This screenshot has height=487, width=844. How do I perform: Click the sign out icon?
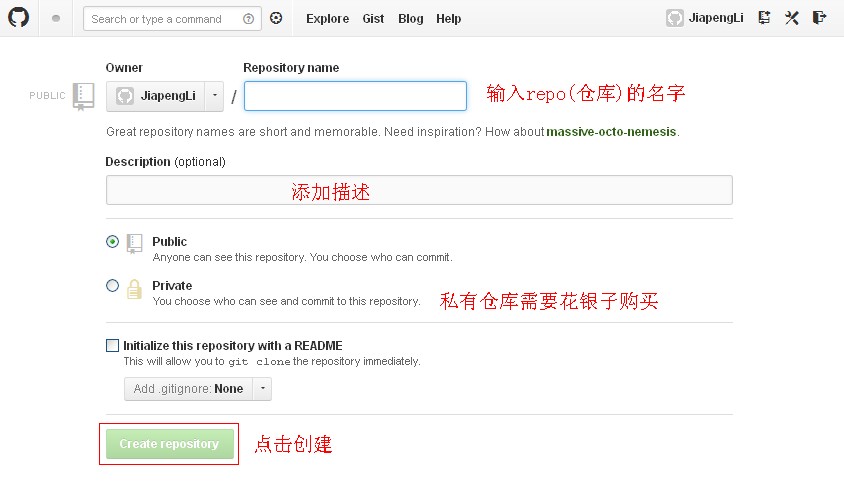[x=819, y=18]
